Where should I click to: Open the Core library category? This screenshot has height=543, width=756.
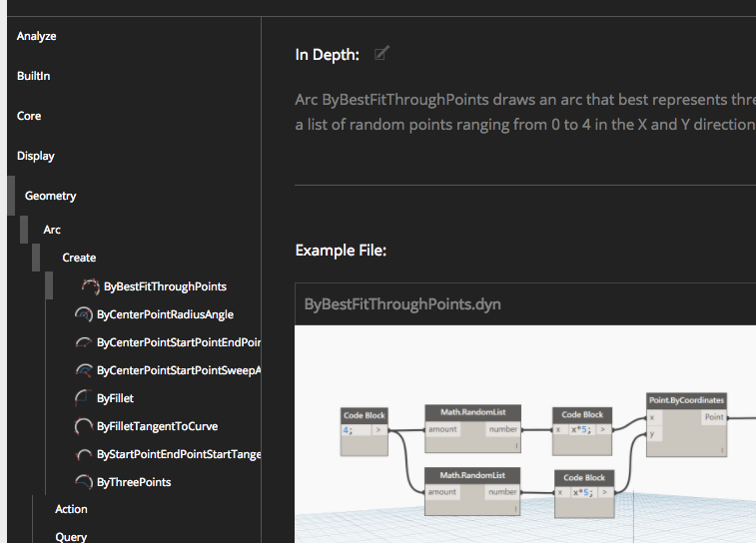29,116
